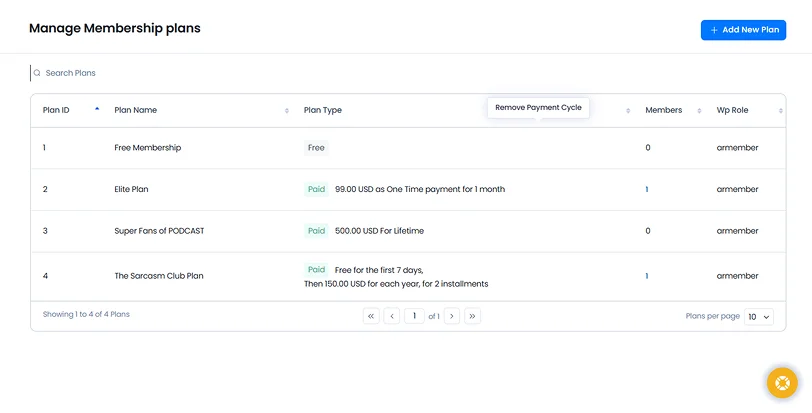
Task: Click the 150.00 USD installments text
Action: [396, 284]
